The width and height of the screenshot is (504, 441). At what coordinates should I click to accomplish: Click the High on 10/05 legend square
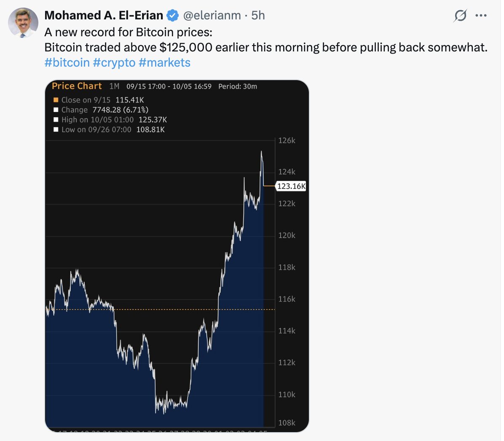pos(56,120)
